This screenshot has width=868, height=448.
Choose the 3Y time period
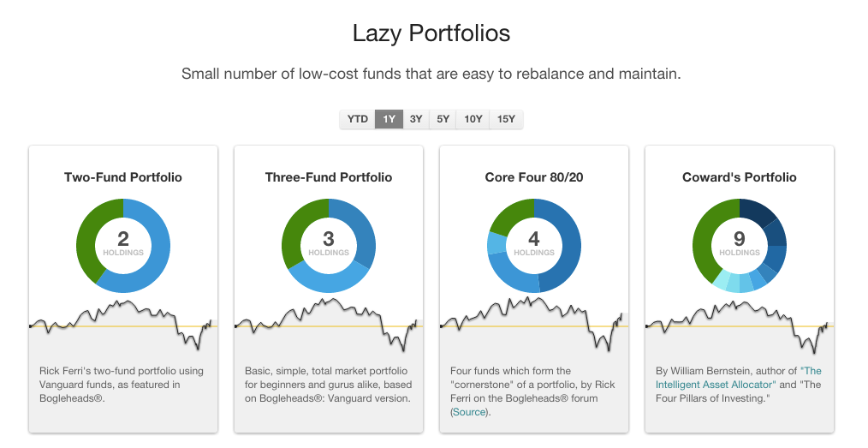coord(416,119)
